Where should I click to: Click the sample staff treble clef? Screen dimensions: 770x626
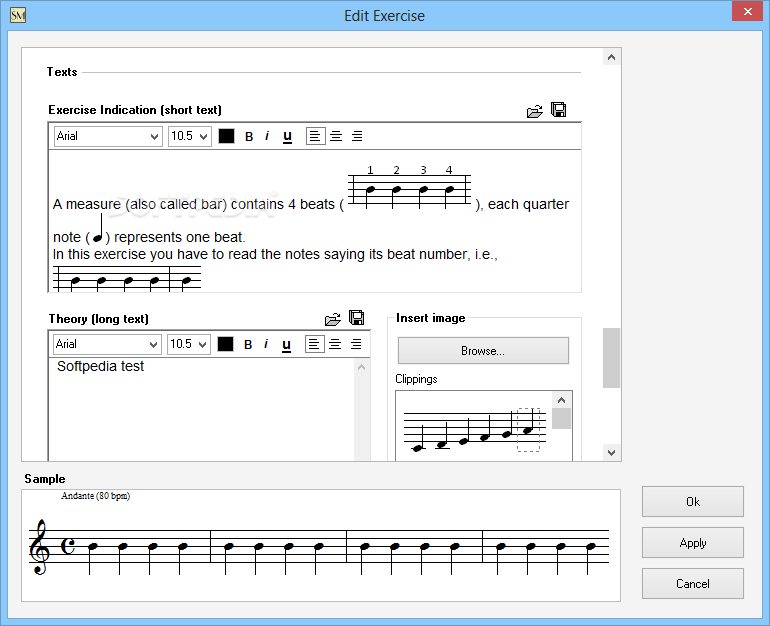click(x=40, y=546)
